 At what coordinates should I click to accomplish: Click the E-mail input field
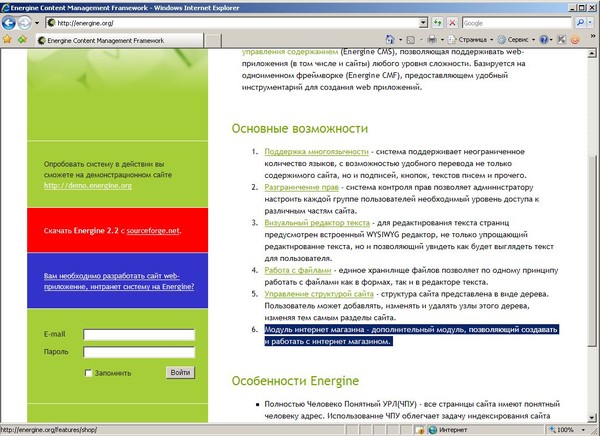tap(139, 335)
